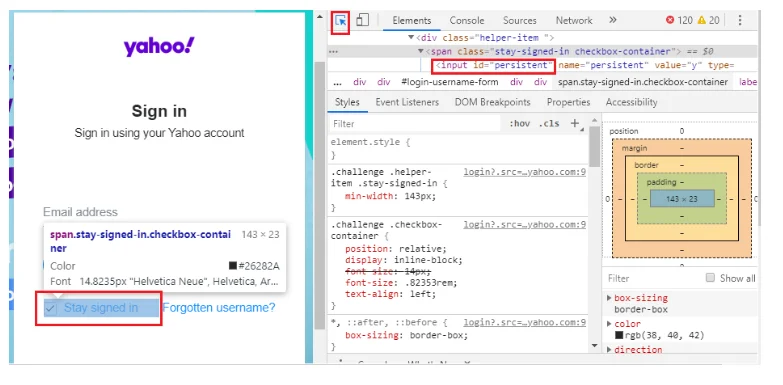Open the Event Listeners tab
The height and width of the screenshot is (385, 783).
tap(407, 102)
